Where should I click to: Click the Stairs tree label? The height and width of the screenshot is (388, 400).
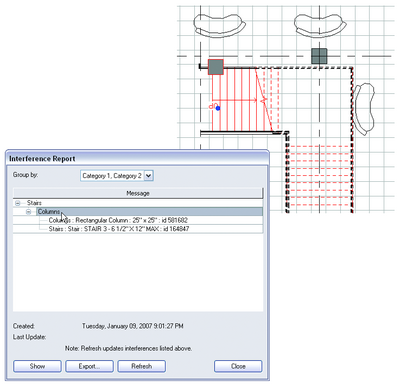click(x=34, y=203)
